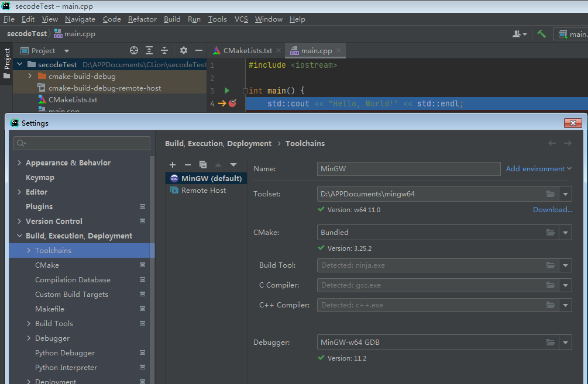588x384 pixels.
Task: Open the CMake dropdown arrow
Action: (x=565, y=233)
